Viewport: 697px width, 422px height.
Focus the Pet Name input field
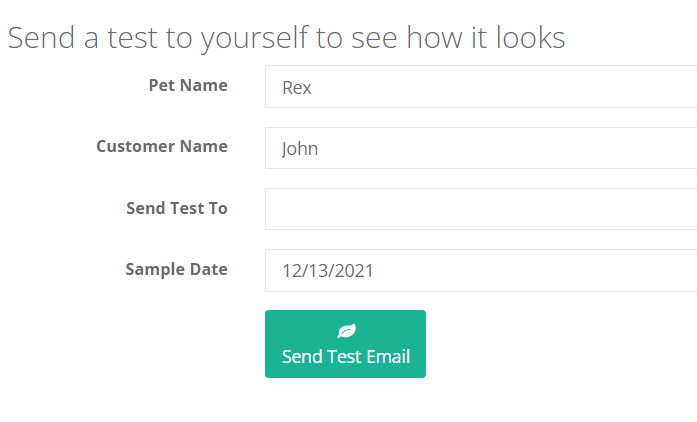click(x=481, y=87)
